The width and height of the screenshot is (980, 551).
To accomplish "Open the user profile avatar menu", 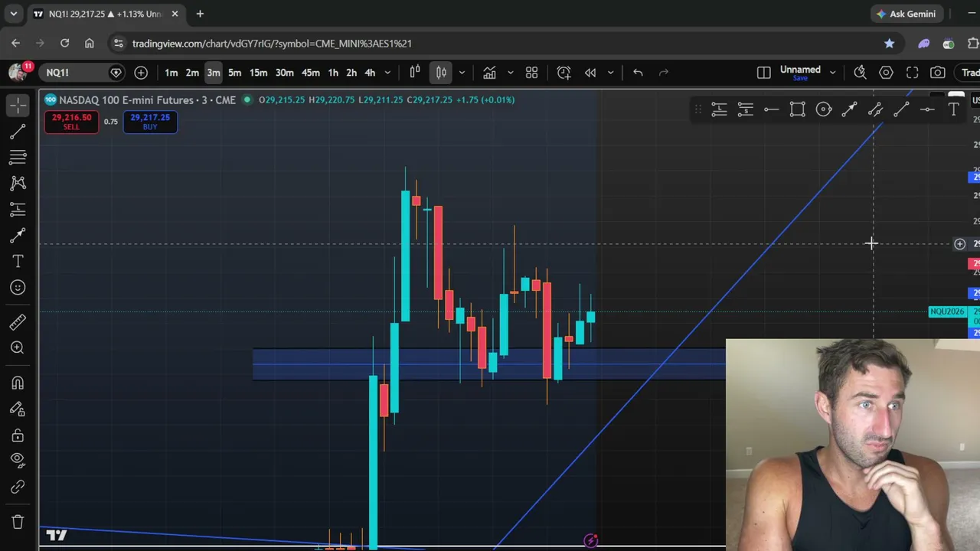I will tap(18, 72).
